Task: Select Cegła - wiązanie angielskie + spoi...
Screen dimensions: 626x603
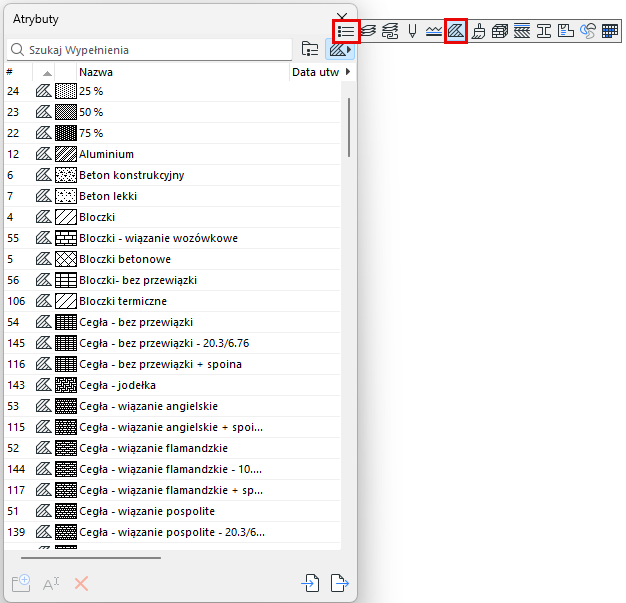Action: click(x=172, y=427)
